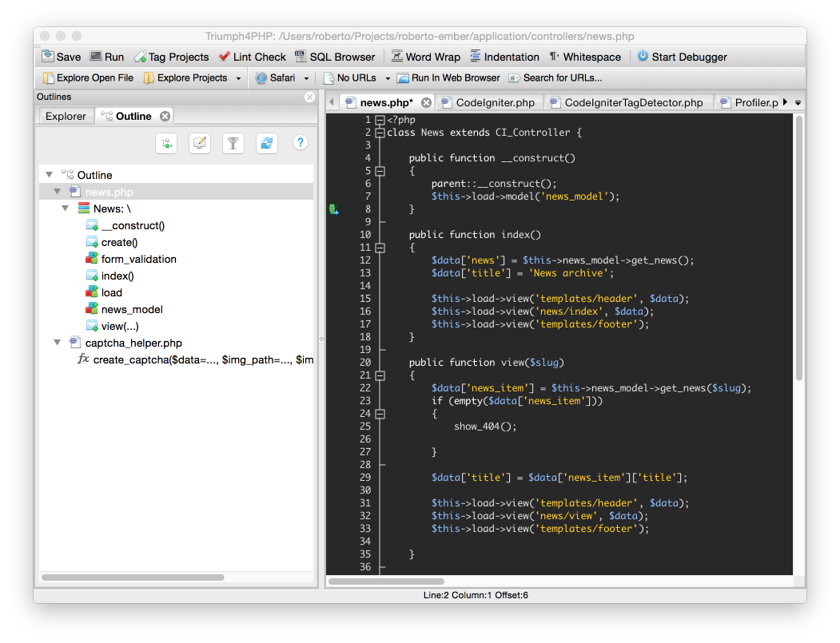Switch to the Explorer tab

(x=66, y=116)
